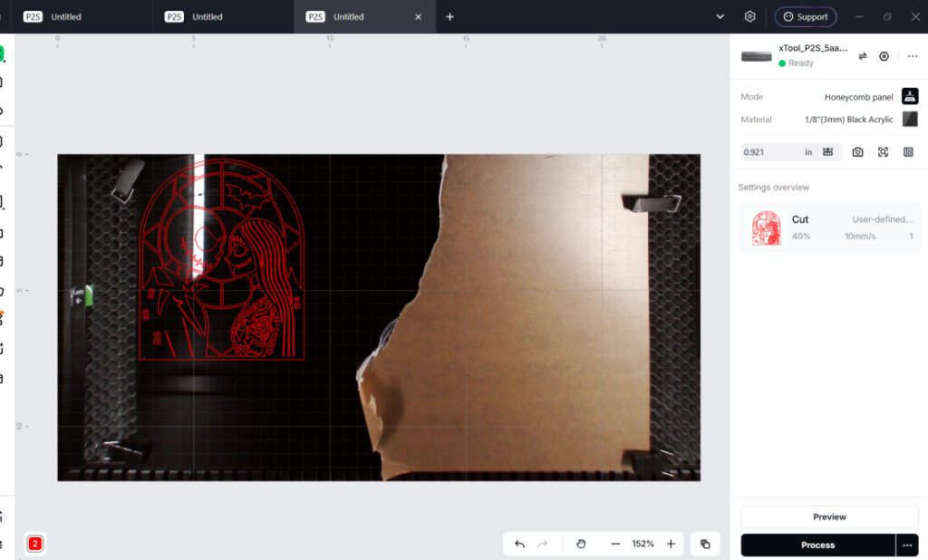The height and width of the screenshot is (560, 928).
Task: Click the Process button
Action: pyautogui.click(x=818, y=546)
